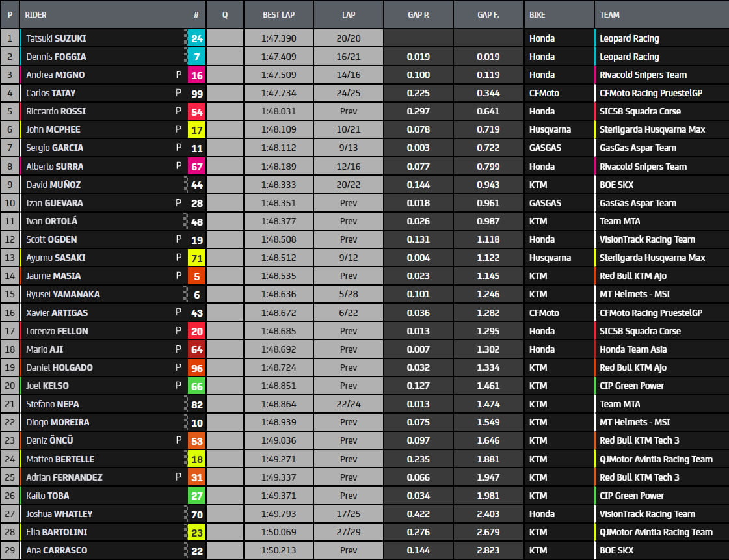Select the RIDER column header

coord(36,14)
